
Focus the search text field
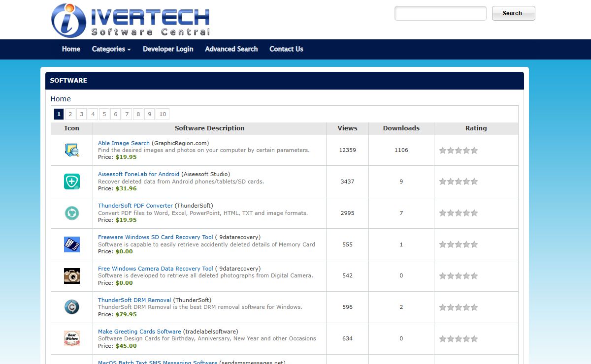pyautogui.click(x=440, y=13)
